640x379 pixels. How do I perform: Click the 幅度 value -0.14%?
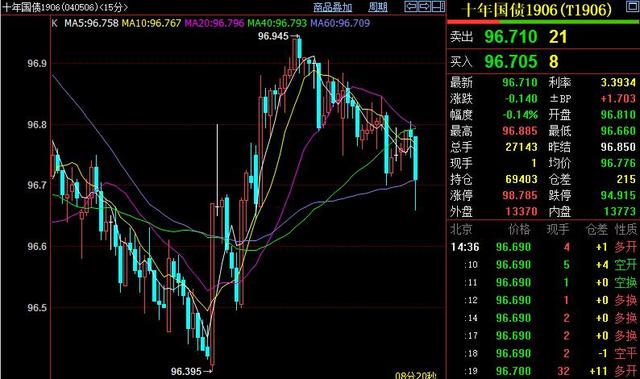[520, 115]
